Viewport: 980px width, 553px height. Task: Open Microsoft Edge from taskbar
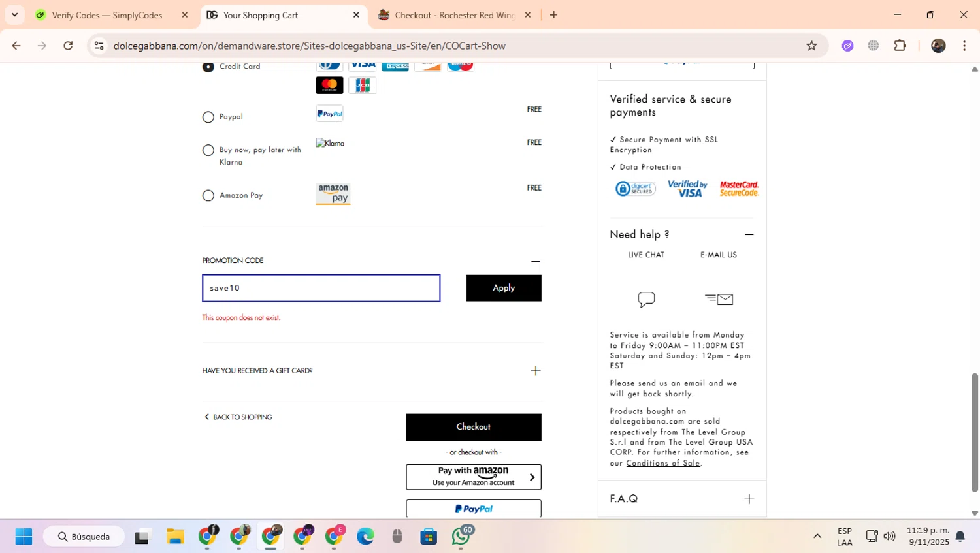point(365,537)
